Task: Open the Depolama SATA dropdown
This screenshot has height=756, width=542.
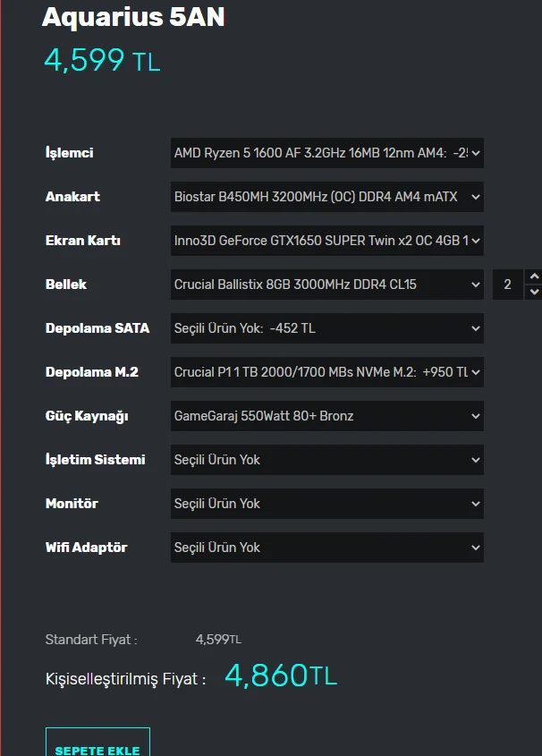Action: (x=326, y=328)
